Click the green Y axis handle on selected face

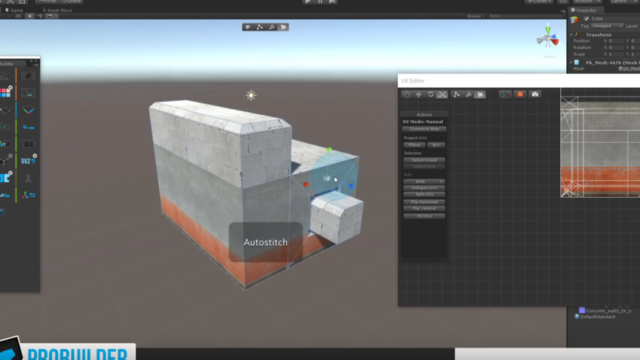(x=329, y=149)
